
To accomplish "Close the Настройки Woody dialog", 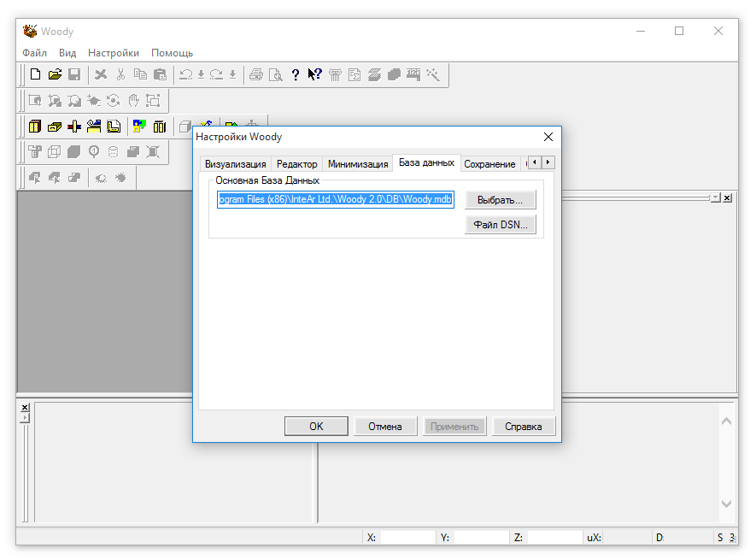I will click(548, 137).
